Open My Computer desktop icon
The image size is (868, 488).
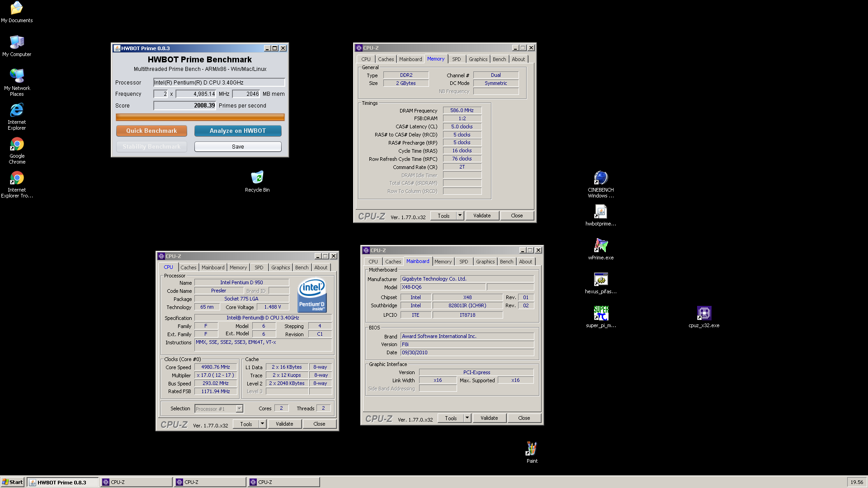pos(17,46)
